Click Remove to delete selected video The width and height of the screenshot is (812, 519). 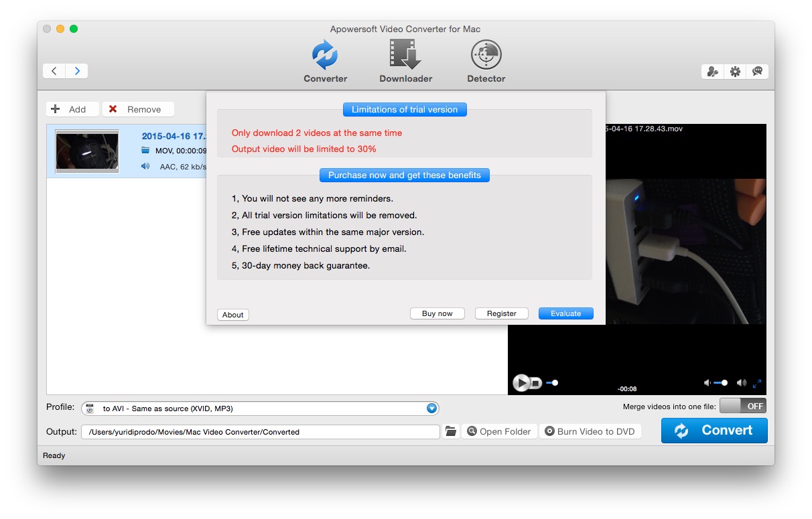[138, 109]
